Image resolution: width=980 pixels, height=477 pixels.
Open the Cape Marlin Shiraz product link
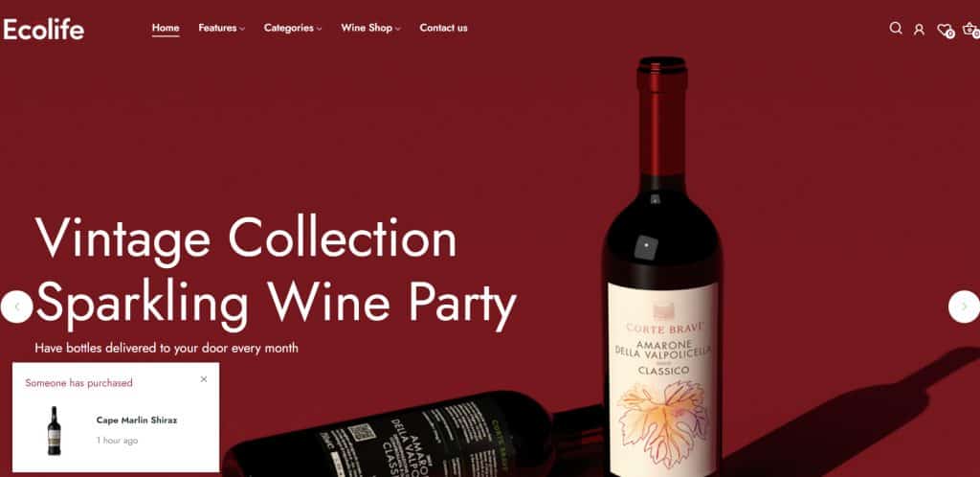pyautogui.click(x=137, y=420)
